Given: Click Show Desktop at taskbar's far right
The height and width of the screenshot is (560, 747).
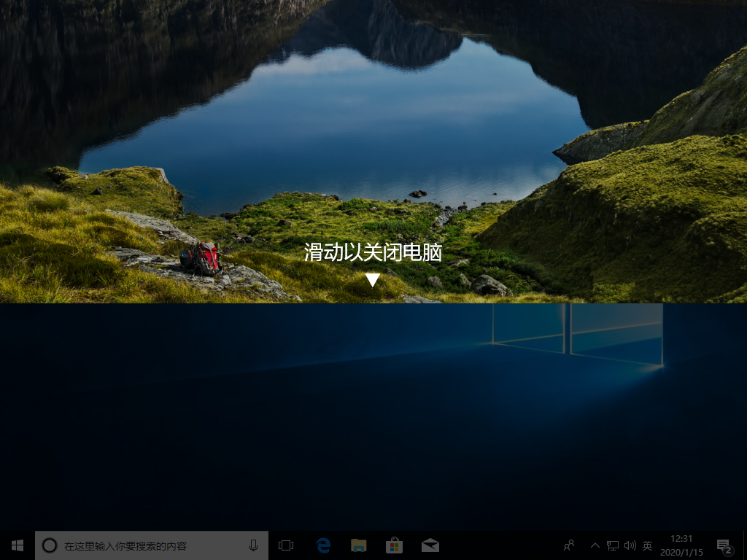Looking at the screenshot, I should pos(745,545).
